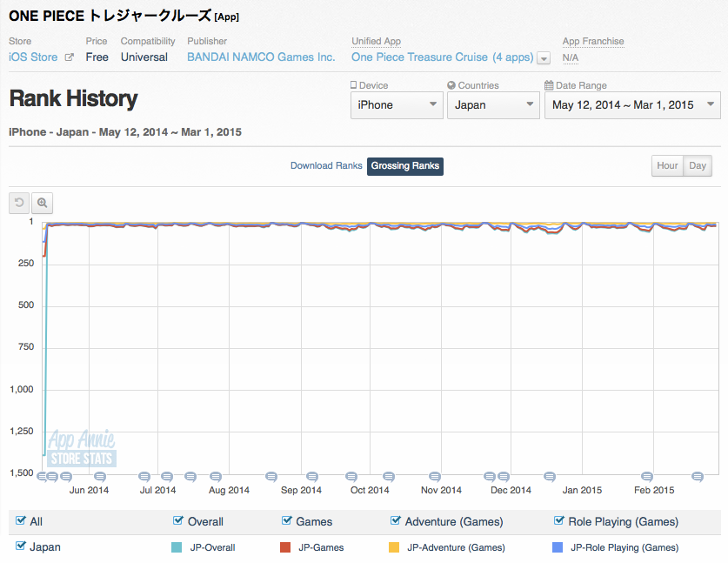Switch to Download Ranks tab
The image size is (728, 563).
click(x=326, y=166)
